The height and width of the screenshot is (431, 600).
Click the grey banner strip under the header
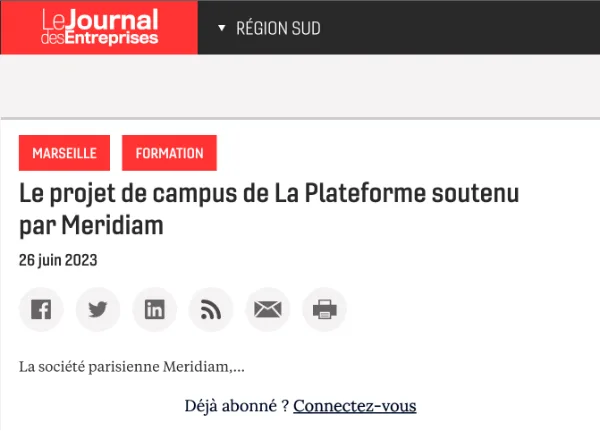[300, 85]
